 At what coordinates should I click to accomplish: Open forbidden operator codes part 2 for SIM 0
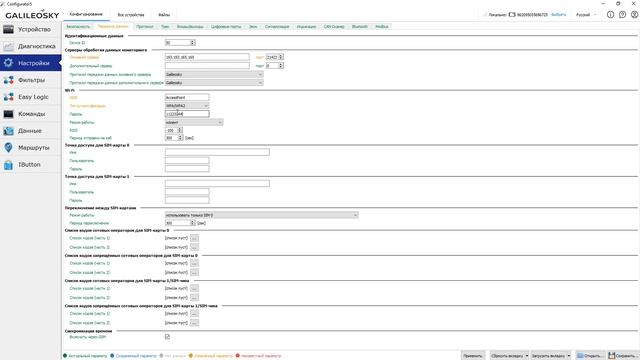click(194, 272)
